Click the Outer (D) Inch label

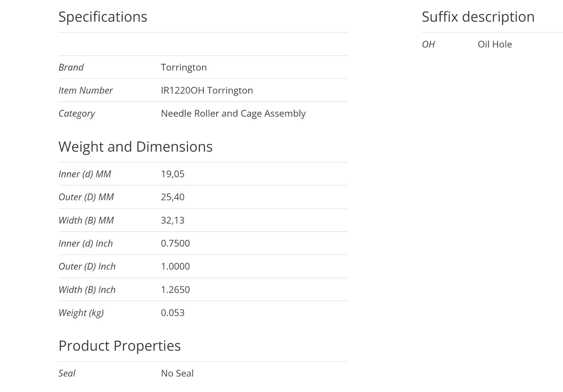pyautogui.click(x=87, y=266)
